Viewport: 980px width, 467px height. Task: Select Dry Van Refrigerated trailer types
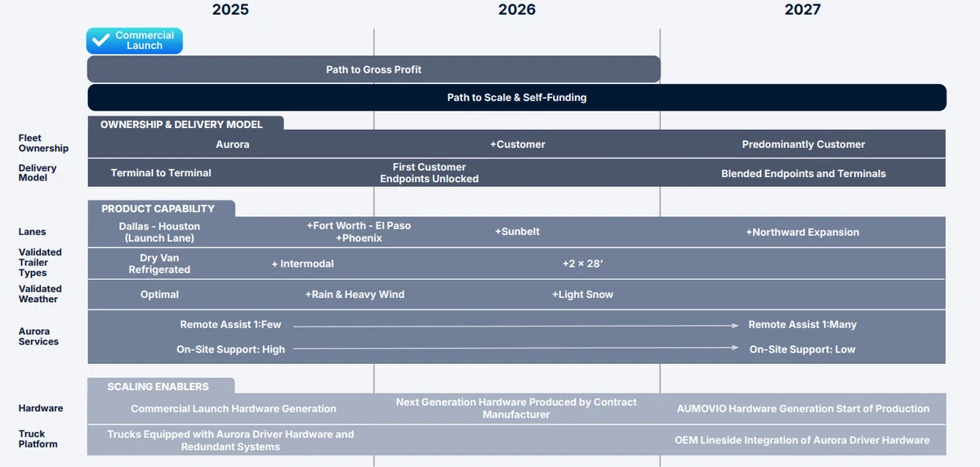point(159,264)
